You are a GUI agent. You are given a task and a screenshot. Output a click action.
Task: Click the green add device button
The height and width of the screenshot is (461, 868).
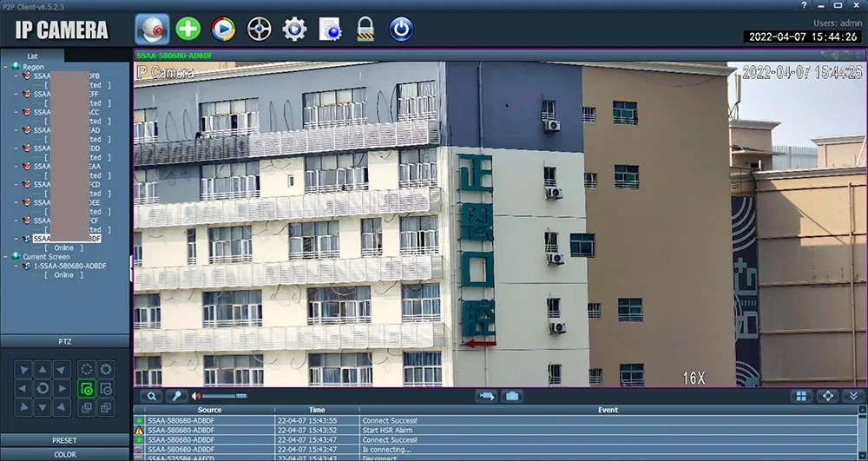188,29
